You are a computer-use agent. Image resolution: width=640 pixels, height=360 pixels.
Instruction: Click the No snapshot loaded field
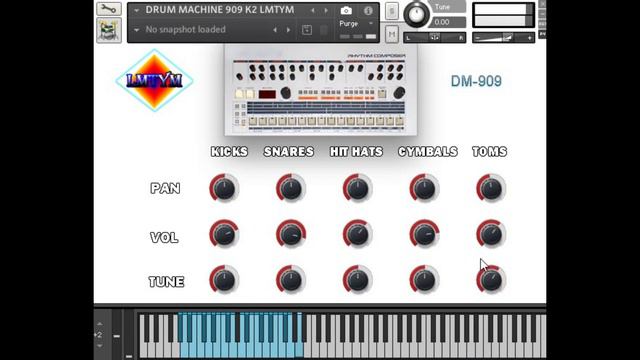point(185,29)
